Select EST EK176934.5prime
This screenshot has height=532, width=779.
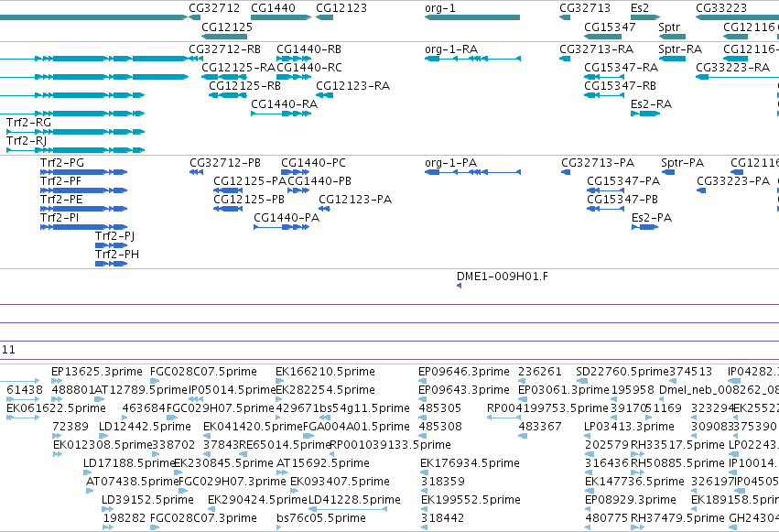(470, 463)
